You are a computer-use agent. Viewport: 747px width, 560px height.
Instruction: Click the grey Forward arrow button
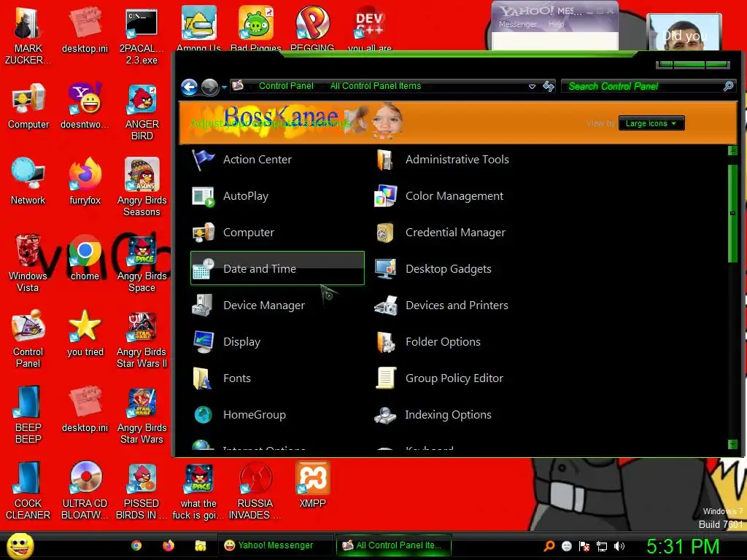tap(209, 87)
